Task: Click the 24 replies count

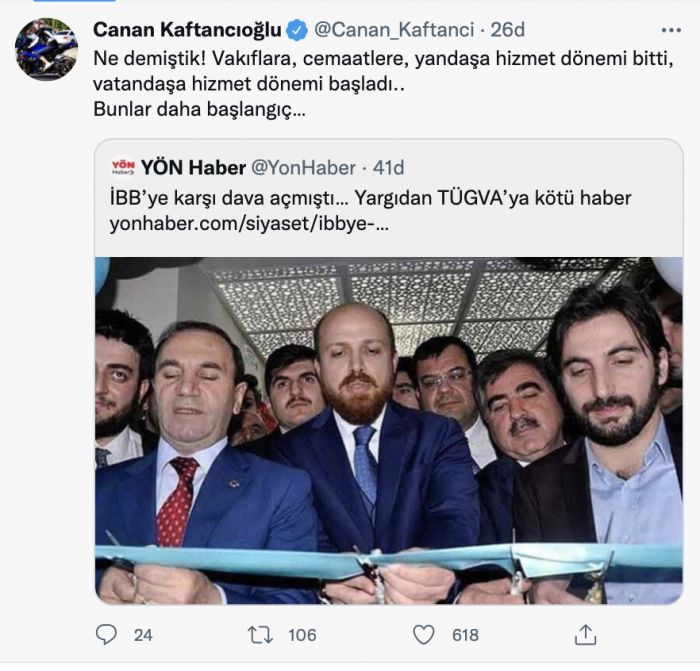Action: coord(143,634)
